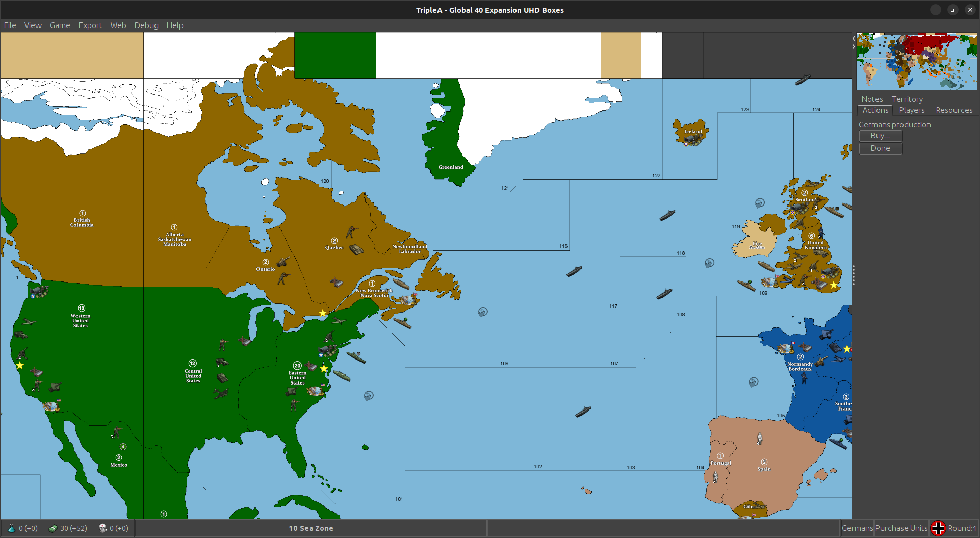Image resolution: width=980 pixels, height=538 pixels.
Task: Select the submarine in sea zone 116
Action: pyautogui.click(x=574, y=271)
